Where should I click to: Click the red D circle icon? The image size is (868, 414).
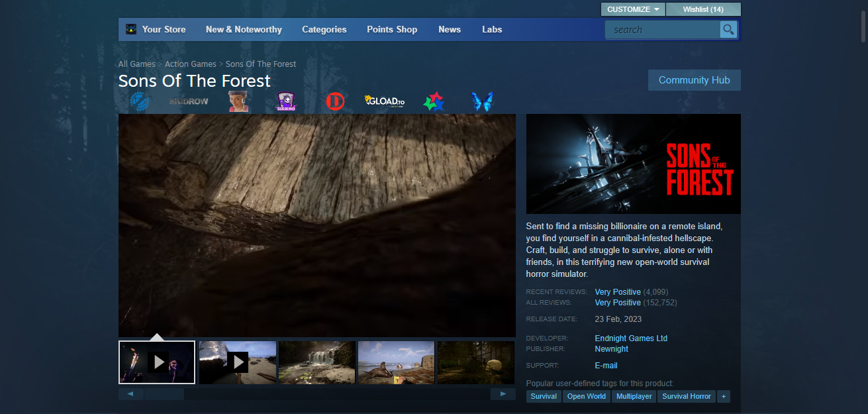[x=336, y=101]
